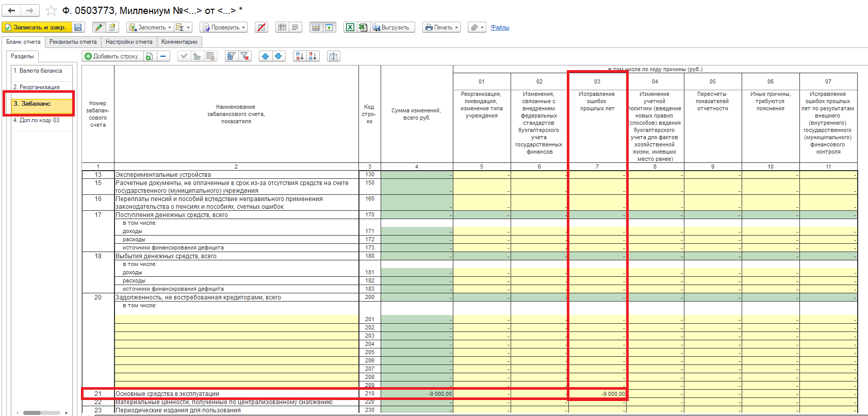The image size is (868, 416).
Task: Click the empty name field in row 201
Action: [x=236, y=319]
